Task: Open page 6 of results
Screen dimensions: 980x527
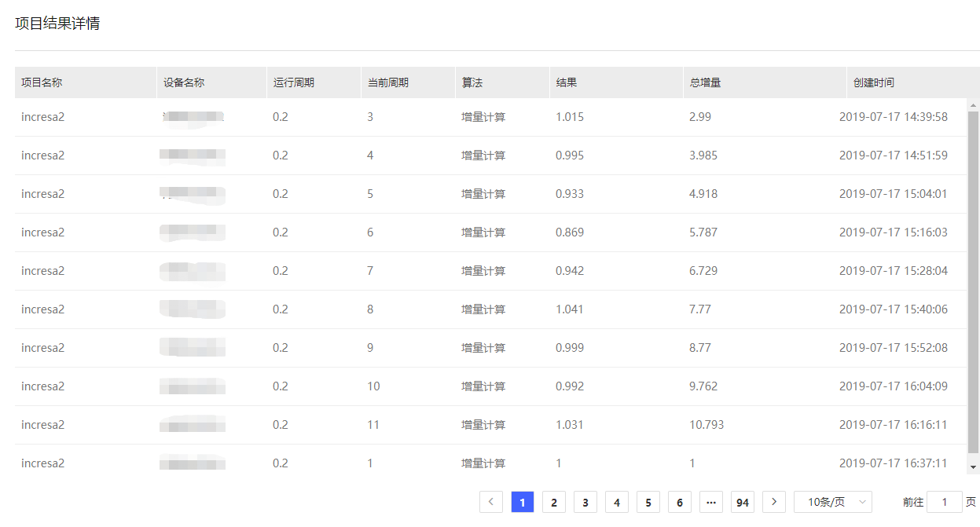Action: click(680, 502)
